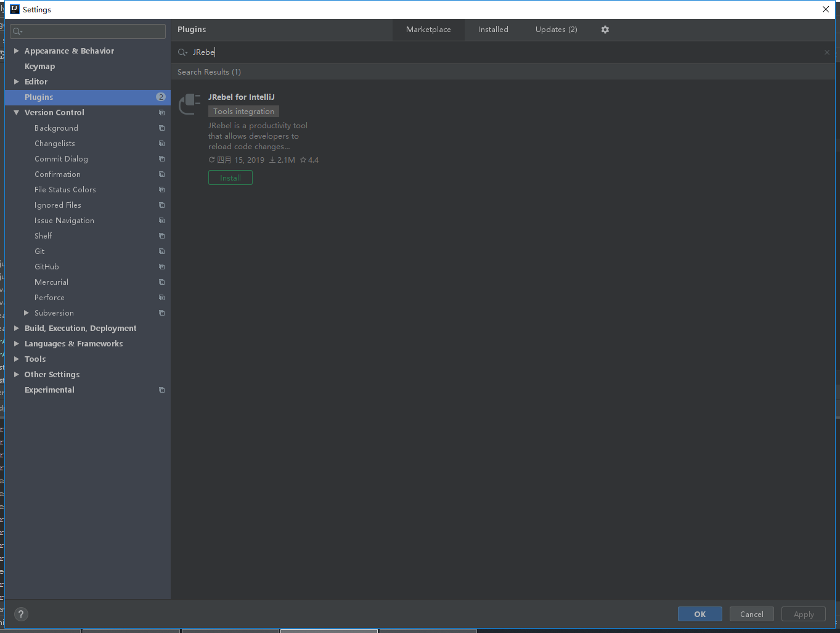Click the Apply button

(804, 614)
